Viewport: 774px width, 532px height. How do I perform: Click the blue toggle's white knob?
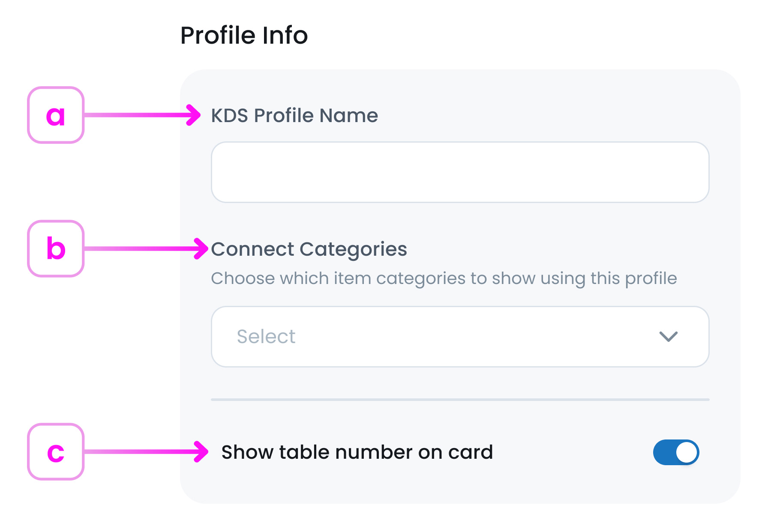pos(687,452)
